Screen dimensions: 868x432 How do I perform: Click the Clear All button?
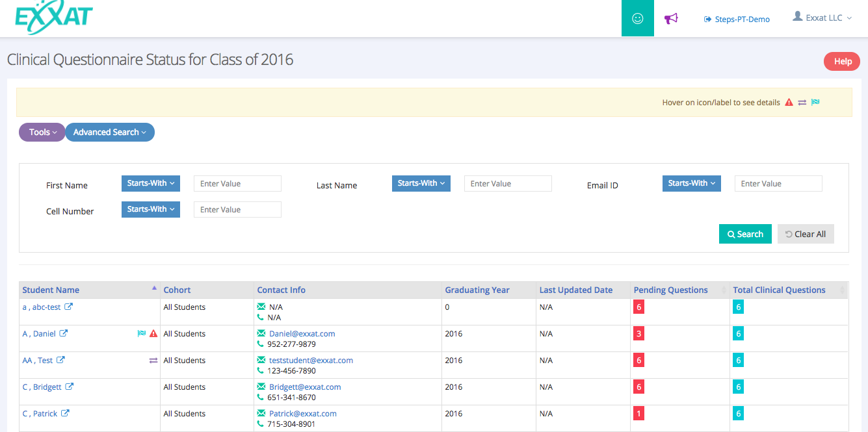(x=806, y=233)
